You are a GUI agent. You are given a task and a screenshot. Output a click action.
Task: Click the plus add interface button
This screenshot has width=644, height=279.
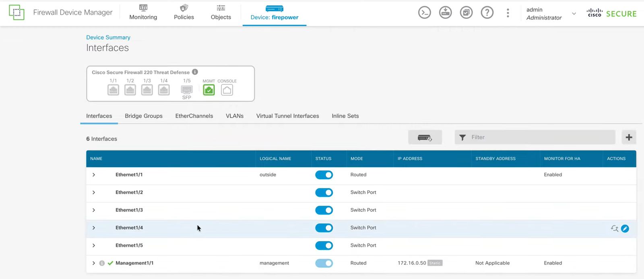pyautogui.click(x=629, y=137)
